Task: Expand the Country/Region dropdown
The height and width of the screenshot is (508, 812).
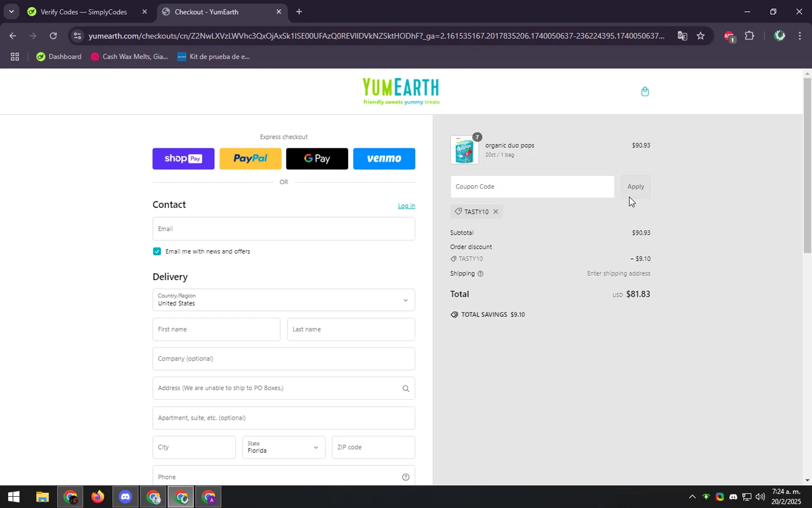Action: pos(284,300)
